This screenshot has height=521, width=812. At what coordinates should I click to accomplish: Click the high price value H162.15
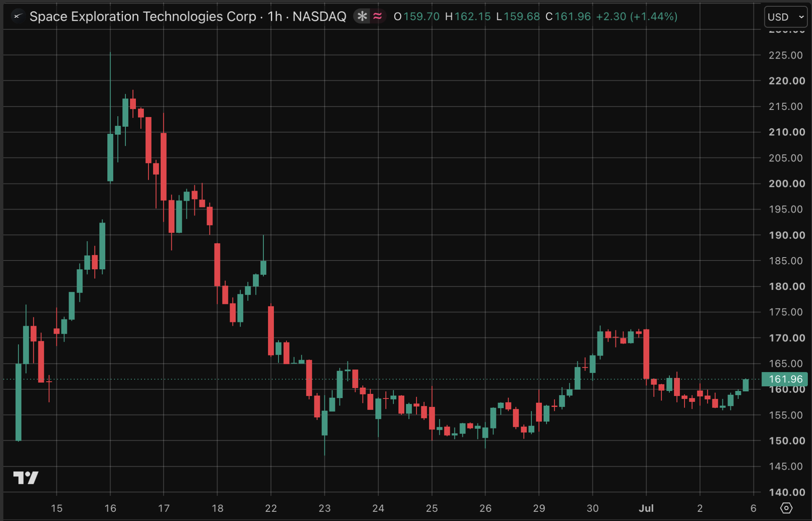(x=468, y=16)
